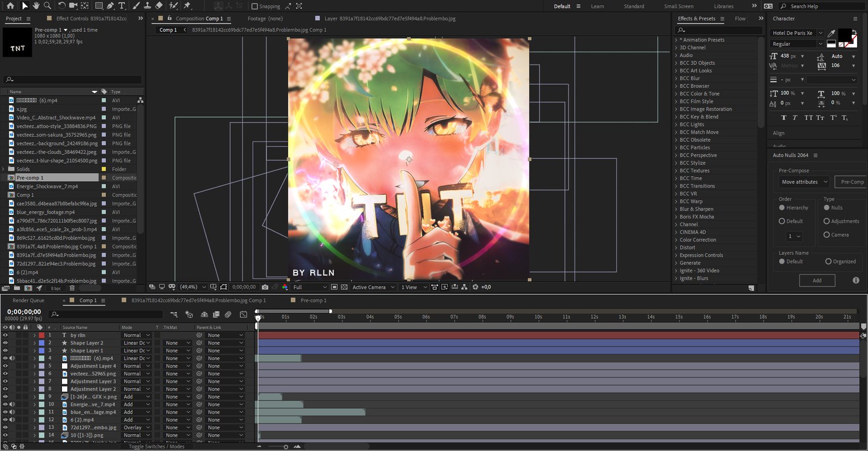868x451 pixels.
Task: Pick the Pen tool
Action: (x=111, y=6)
